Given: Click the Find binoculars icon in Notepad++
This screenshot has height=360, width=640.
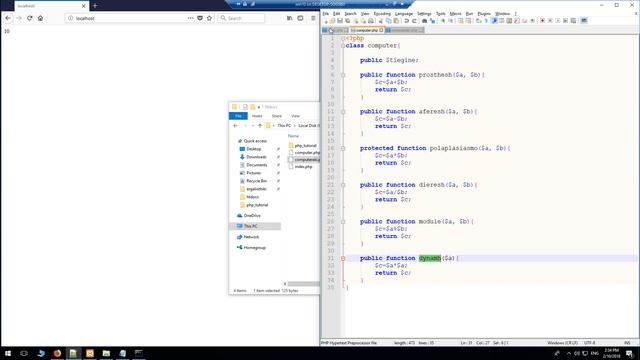Looking at the screenshot, I should pos(424,21).
